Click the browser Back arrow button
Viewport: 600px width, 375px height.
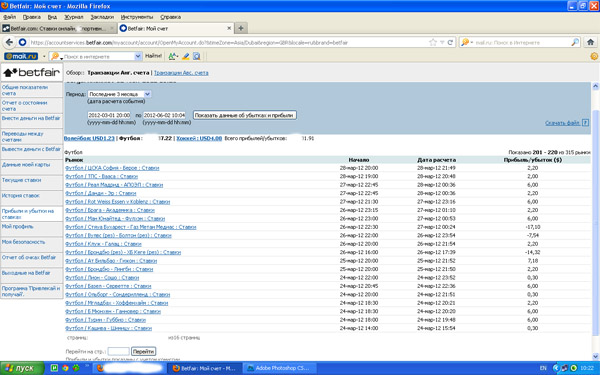pos(10,42)
